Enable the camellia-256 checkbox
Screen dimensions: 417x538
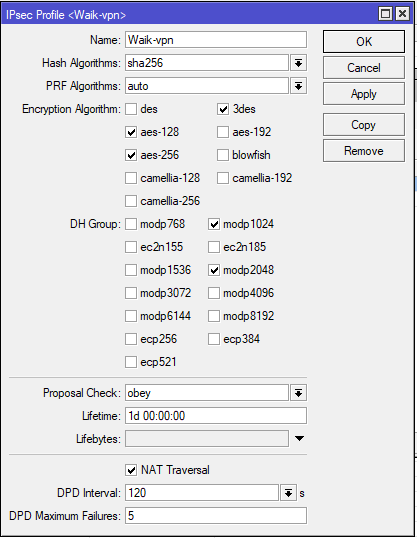coord(131,201)
